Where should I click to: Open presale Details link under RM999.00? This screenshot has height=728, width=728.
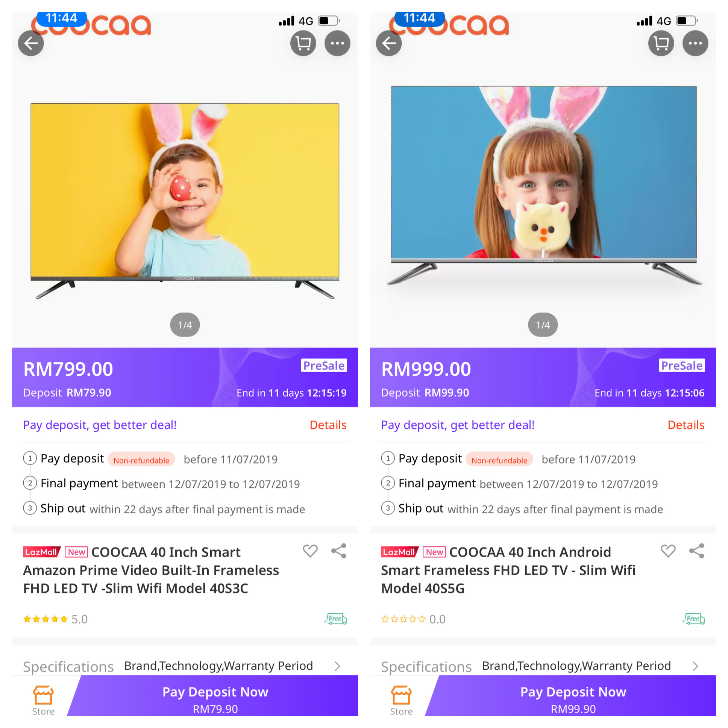click(x=686, y=425)
